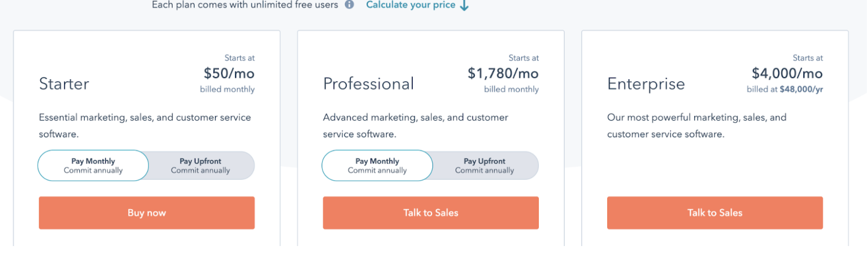Click the $50/mo Starter price

[x=229, y=73]
